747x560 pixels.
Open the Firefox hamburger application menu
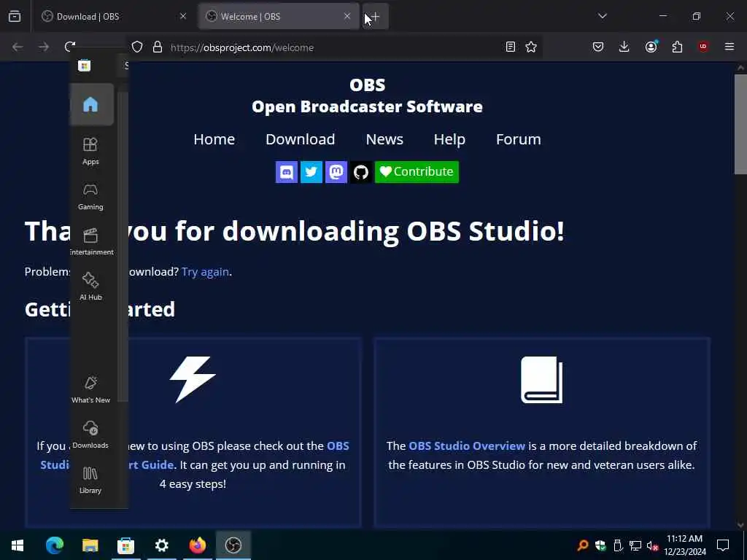[729, 47]
